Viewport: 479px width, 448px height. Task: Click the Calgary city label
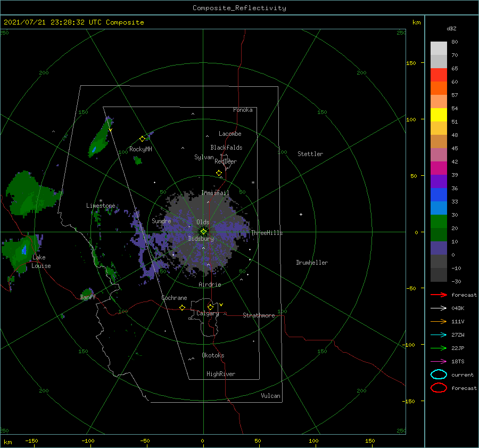pyautogui.click(x=208, y=313)
